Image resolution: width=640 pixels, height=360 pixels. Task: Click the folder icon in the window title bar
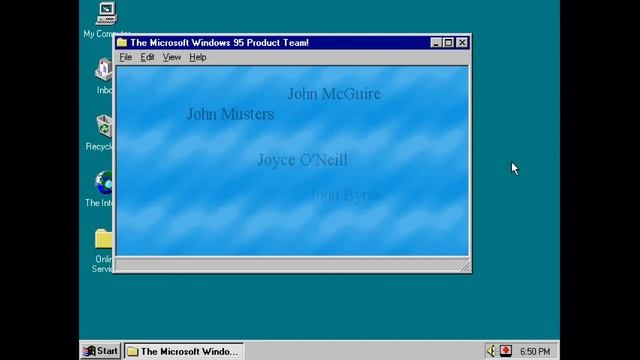[122, 42]
